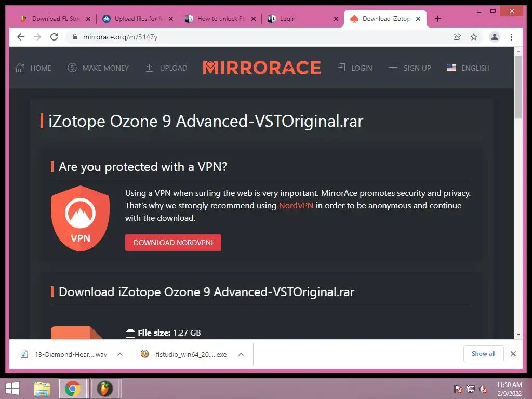
Task: Open File Explorer from taskbar
Action: [x=42, y=389]
